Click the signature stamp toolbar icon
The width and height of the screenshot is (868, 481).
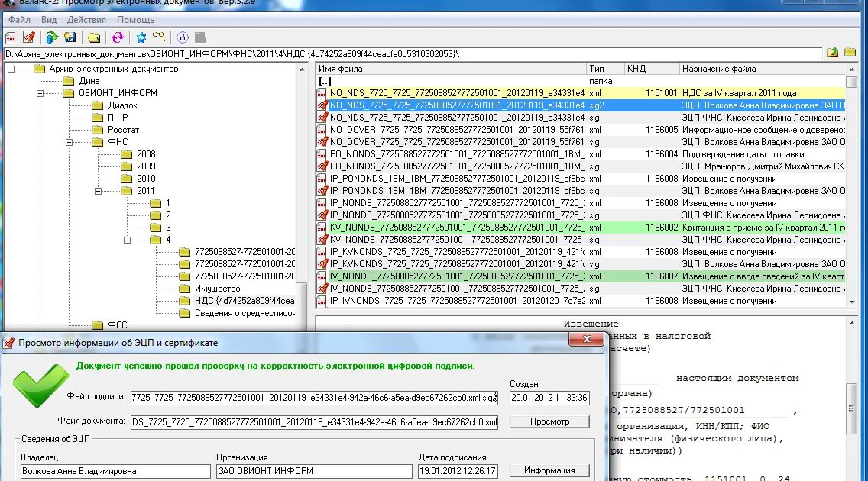point(29,37)
